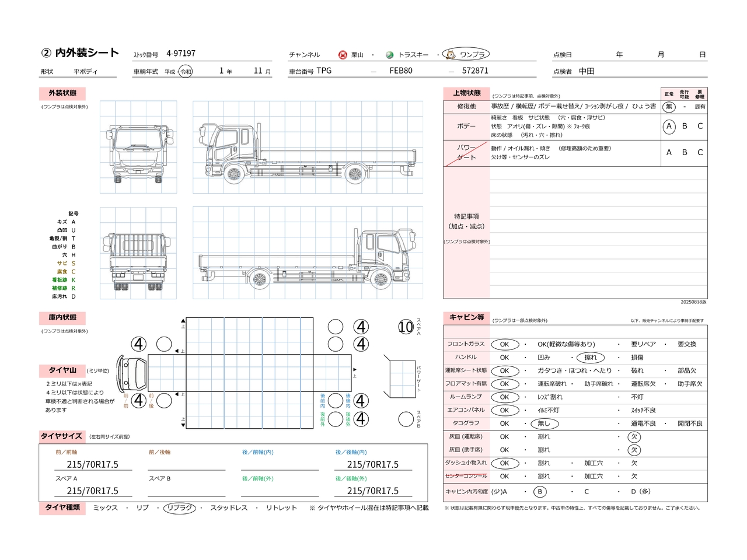This screenshot has width=747, height=560.
Task: Select the circled 令和 era option
Action: (x=185, y=72)
